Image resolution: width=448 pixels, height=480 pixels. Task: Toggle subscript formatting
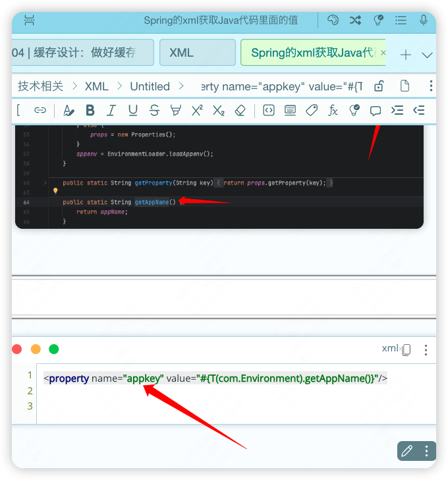(219, 111)
